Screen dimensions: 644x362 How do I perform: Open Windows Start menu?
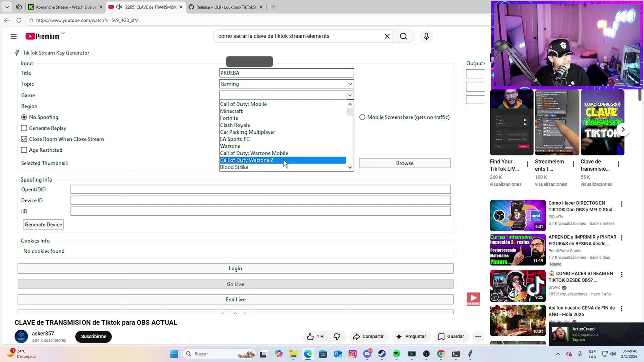174,354
